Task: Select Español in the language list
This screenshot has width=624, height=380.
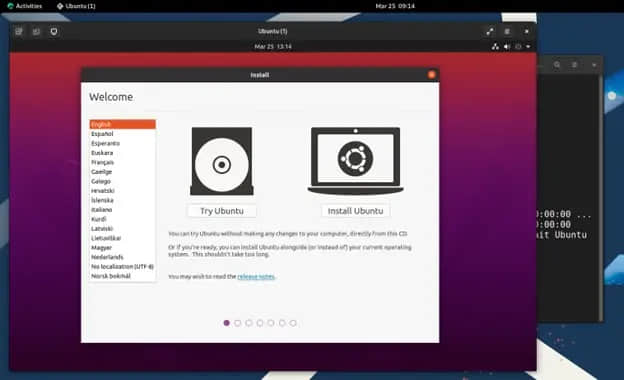Action: pos(123,134)
